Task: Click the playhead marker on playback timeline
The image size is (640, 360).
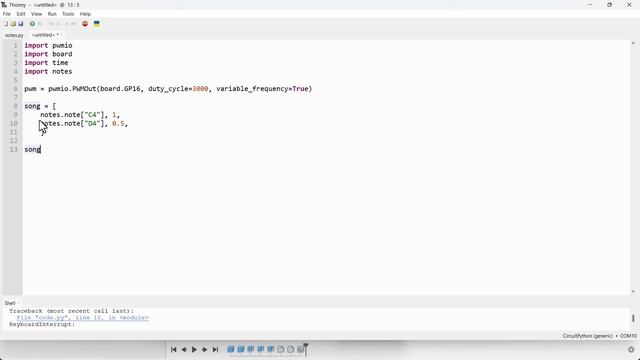Action: click(306, 349)
